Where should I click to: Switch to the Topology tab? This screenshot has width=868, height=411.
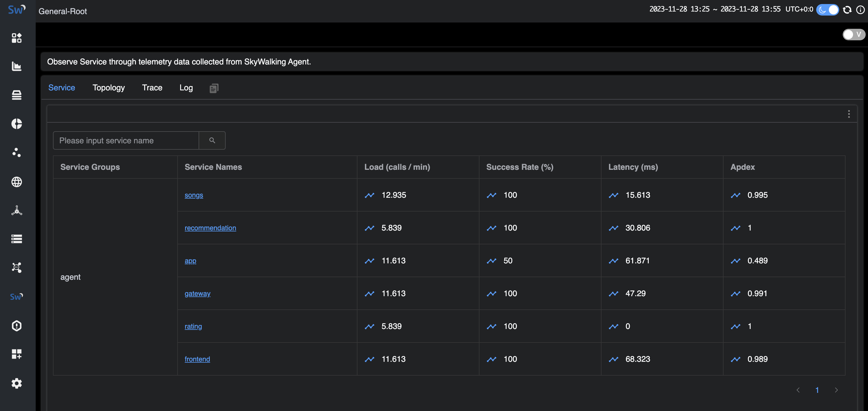108,87
